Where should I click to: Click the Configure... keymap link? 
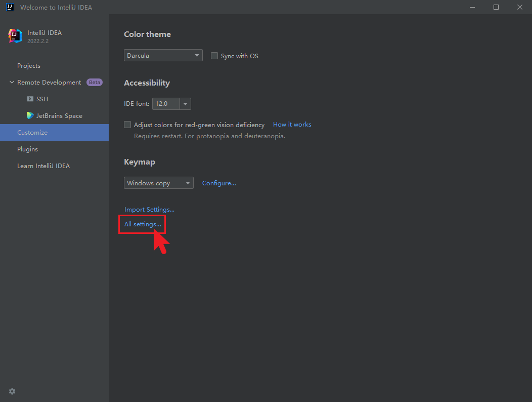pos(219,183)
